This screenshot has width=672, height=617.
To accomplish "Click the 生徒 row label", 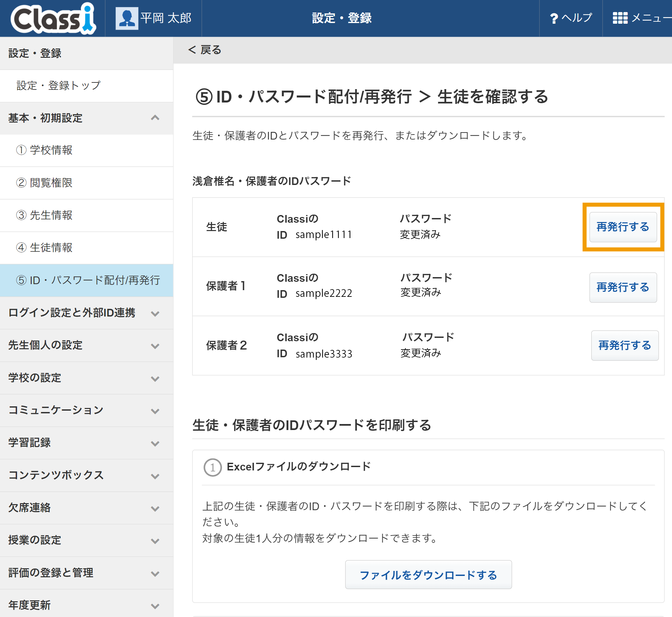I will click(x=217, y=227).
